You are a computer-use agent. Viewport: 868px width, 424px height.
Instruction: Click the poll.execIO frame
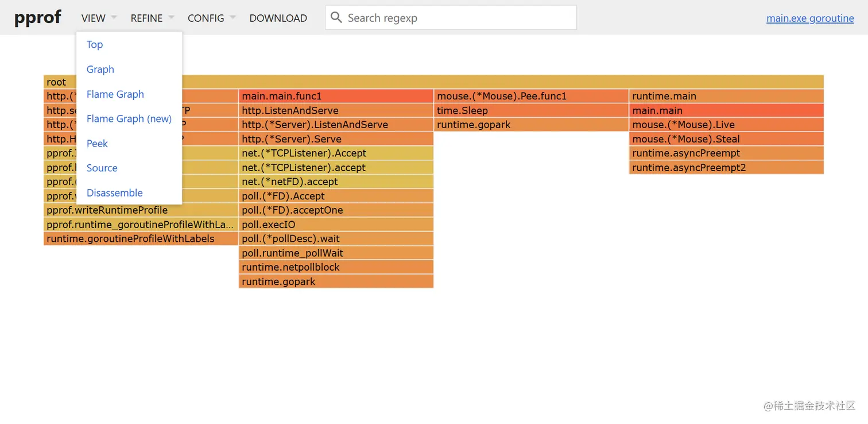[336, 225]
